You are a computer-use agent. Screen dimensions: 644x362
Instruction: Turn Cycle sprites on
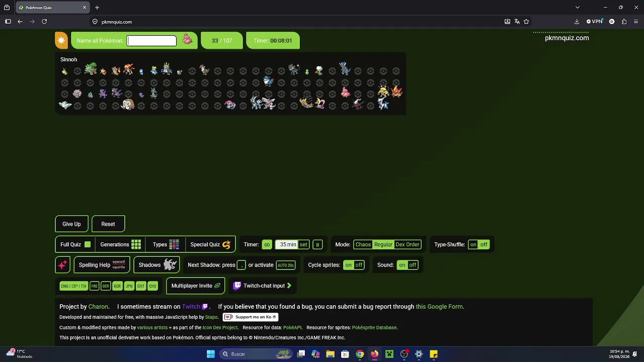point(349,265)
